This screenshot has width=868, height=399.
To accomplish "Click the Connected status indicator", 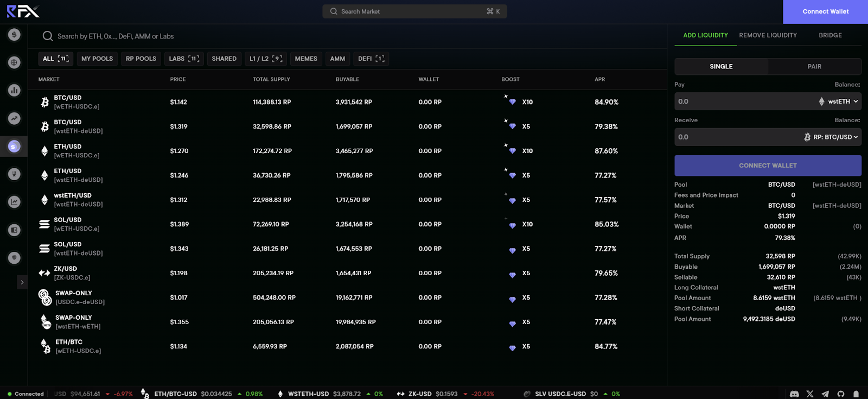I will [x=25, y=394].
